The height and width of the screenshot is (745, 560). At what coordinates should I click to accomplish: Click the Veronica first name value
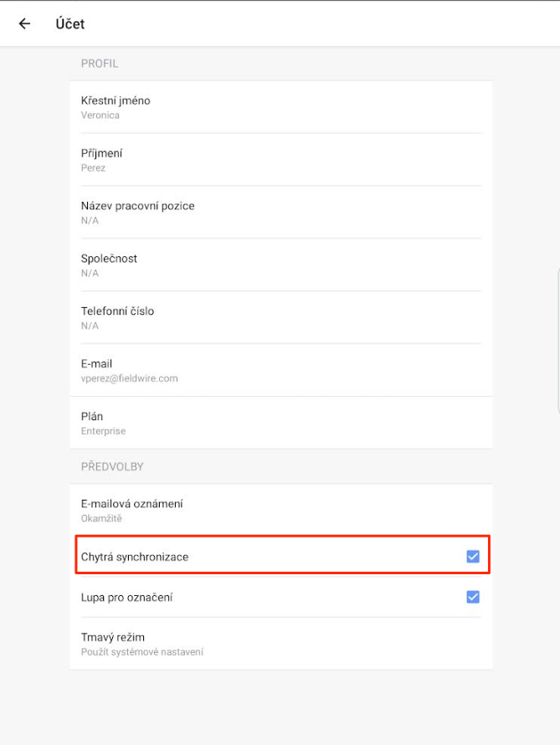[100, 116]
